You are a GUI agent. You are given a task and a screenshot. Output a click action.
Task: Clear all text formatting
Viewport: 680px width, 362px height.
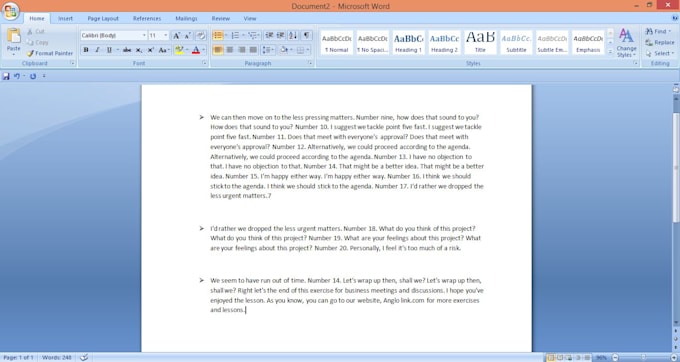[200, 36]
